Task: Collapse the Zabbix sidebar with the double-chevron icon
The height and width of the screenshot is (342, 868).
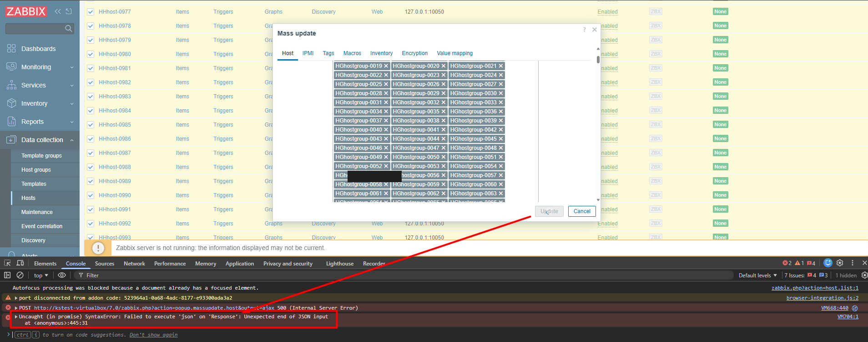Action: (x=58, y=11)
